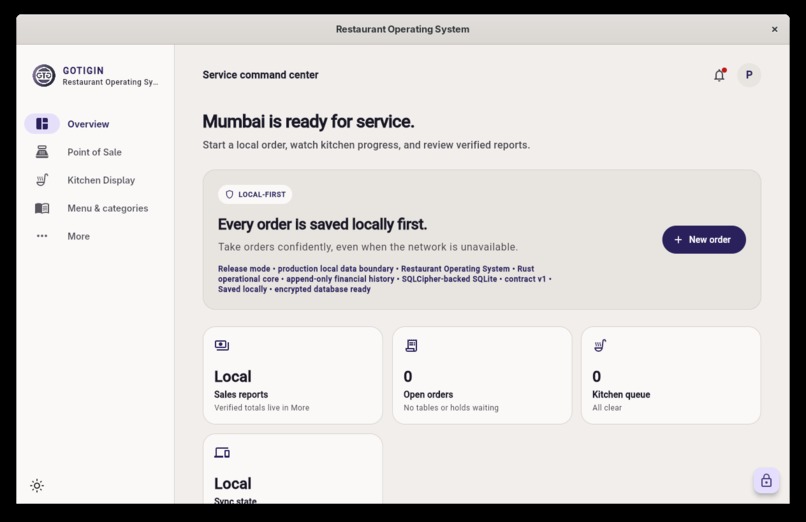Image resolution: width=806 pixels, height=522 pixels.
Task: Click the plus icon on New order
Action: point(678,239)
